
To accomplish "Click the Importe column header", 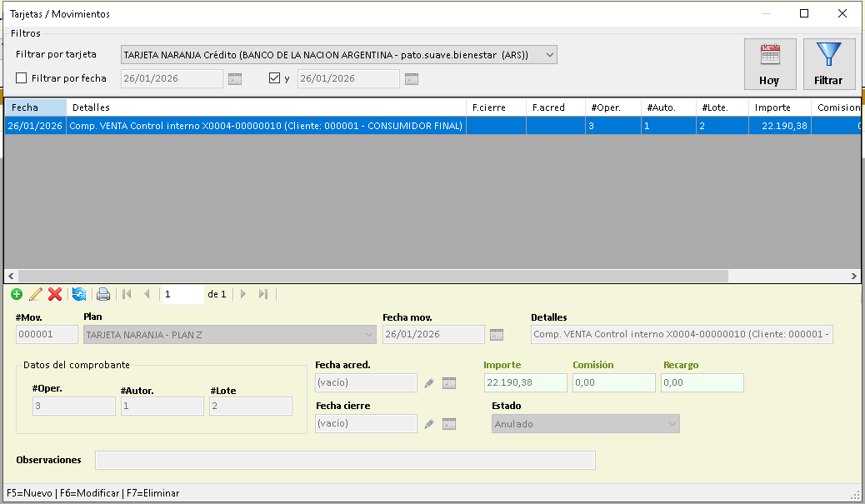I will coord(780,107).
